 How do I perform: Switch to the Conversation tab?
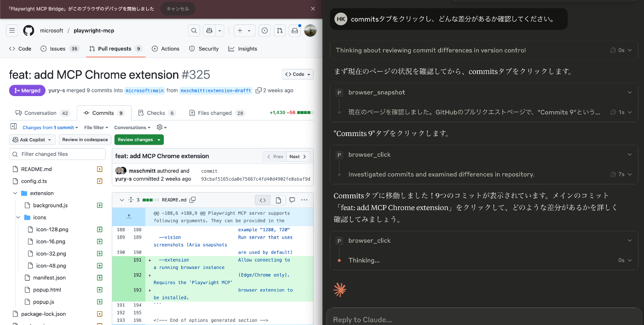[42, 113]
